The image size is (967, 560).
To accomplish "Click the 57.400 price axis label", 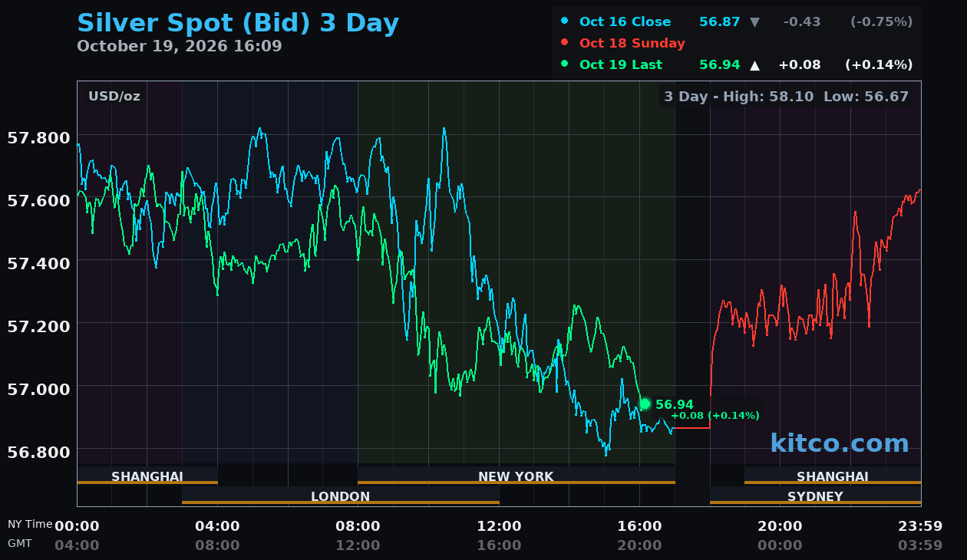I will (x=38, y=263).
